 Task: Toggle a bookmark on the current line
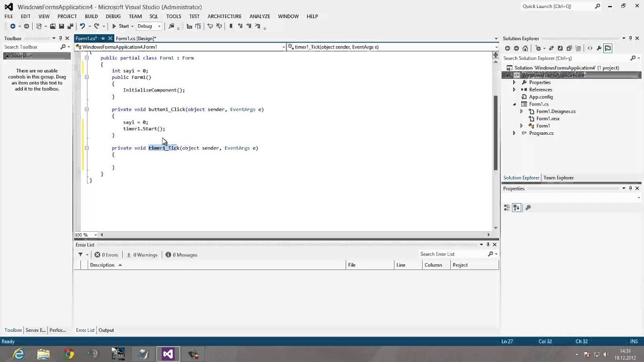(x=231, y=26)
